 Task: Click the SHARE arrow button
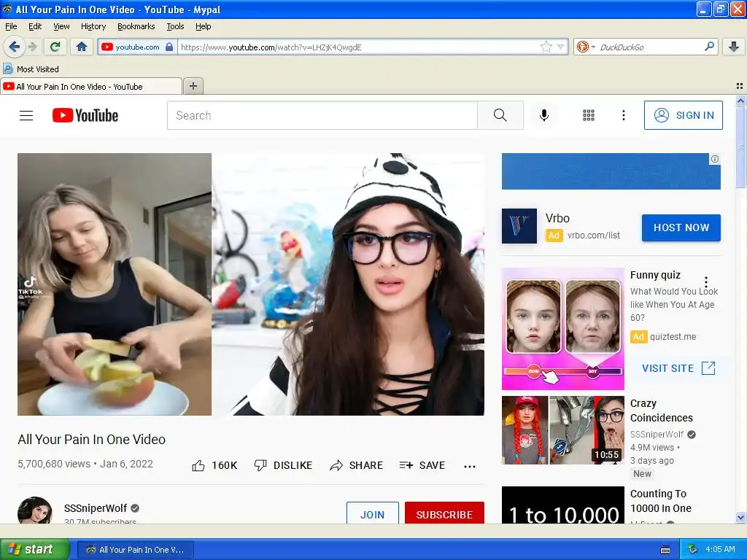pyautogui.click(x=356, y=465)
